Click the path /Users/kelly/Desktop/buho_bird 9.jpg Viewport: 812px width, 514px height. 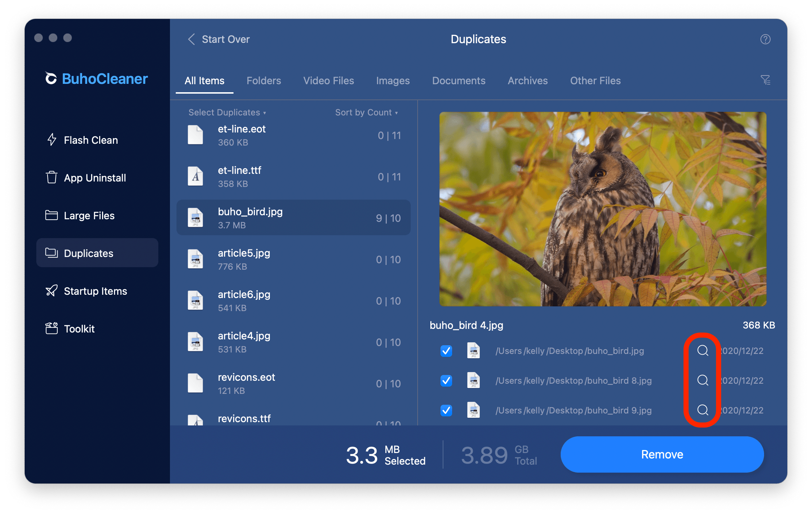tap(573, 410)
